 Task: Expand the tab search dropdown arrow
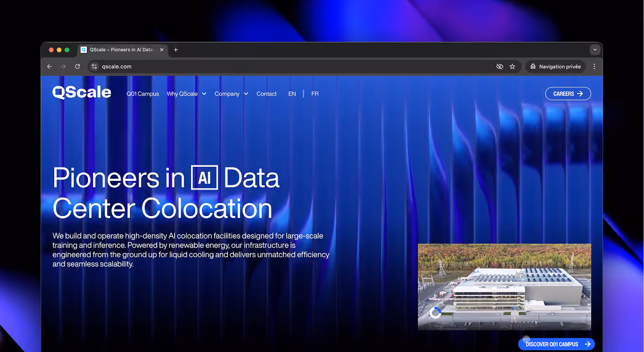(595, 50)
